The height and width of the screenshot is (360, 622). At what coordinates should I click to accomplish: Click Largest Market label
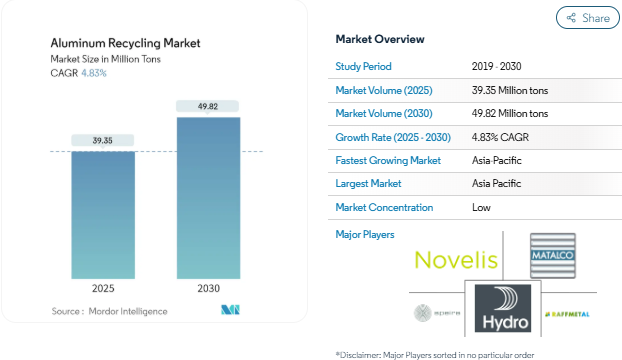tap(368, 183)
